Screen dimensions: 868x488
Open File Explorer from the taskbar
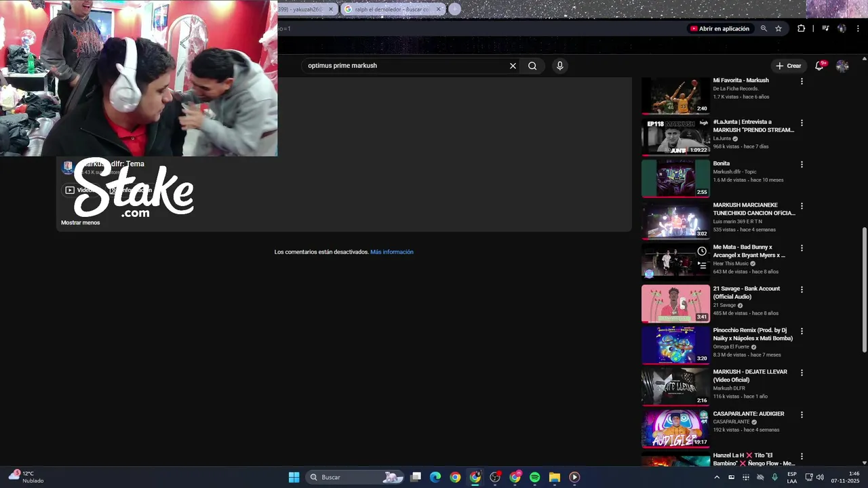pyautogui.click(x=555, y=477)
